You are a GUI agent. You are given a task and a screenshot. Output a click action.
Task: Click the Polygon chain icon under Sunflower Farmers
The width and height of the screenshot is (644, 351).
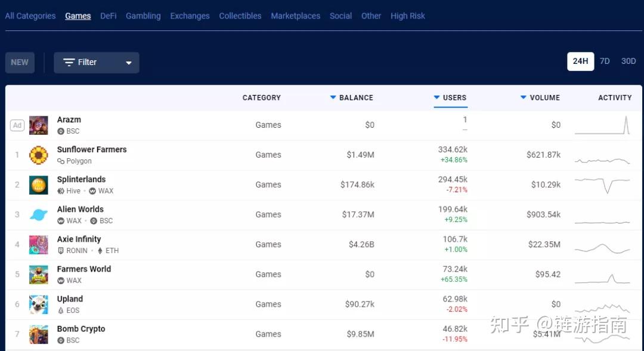pos(61,161)
